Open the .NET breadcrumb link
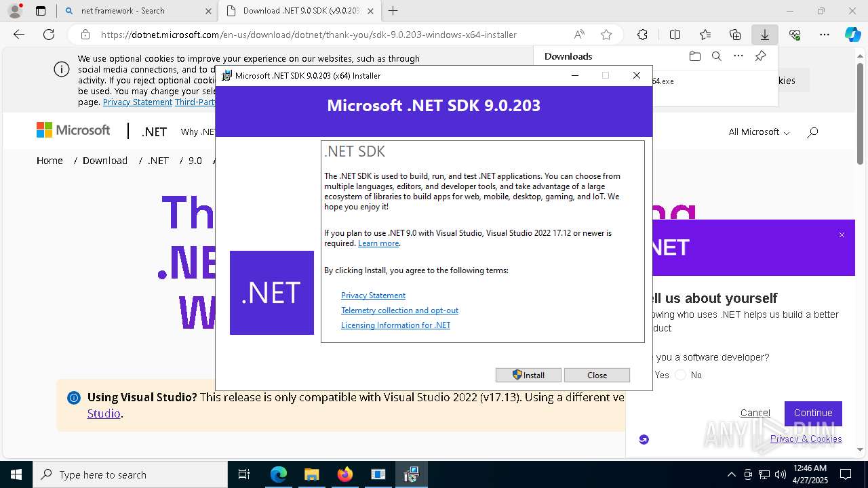Viewport: 868px width, 488px height. click(158, 161)
